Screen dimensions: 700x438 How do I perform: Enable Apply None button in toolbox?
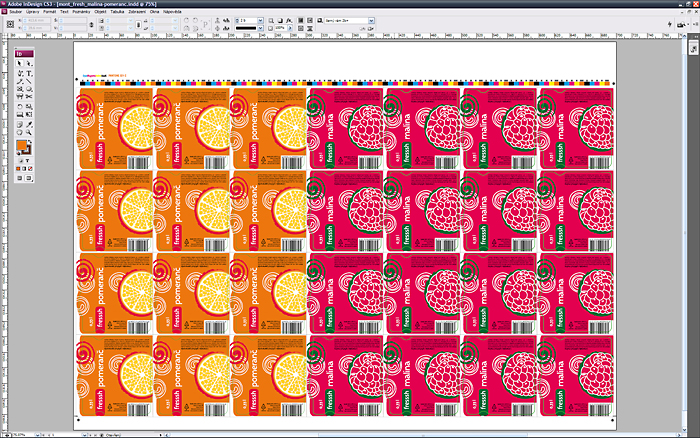coord(30,169)
